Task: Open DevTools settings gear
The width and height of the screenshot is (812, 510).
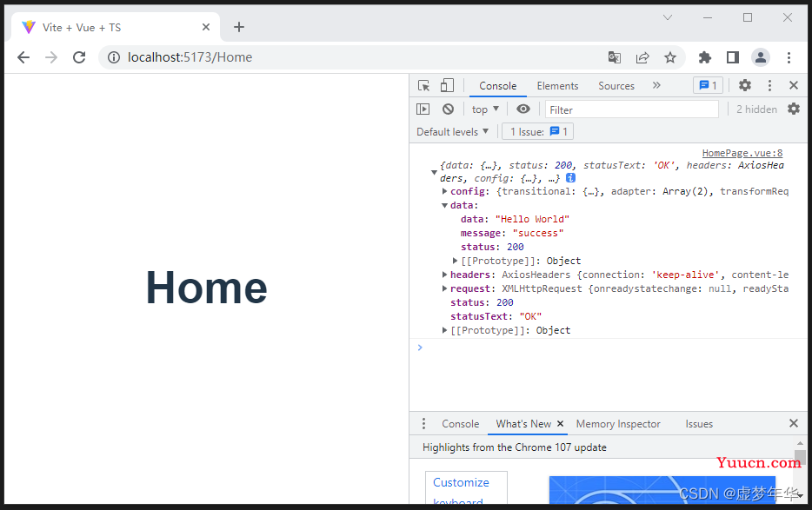Action: pyautogui.click(x=745, y=85)
